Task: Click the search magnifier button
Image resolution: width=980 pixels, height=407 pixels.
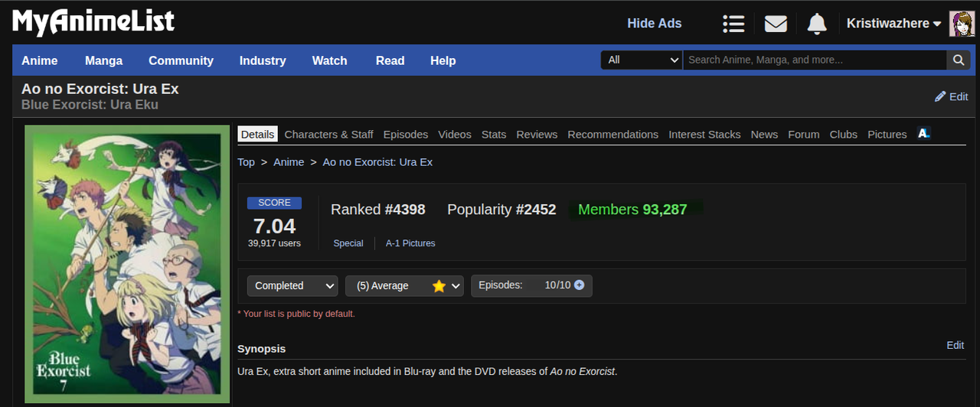Action: (959, 60)
